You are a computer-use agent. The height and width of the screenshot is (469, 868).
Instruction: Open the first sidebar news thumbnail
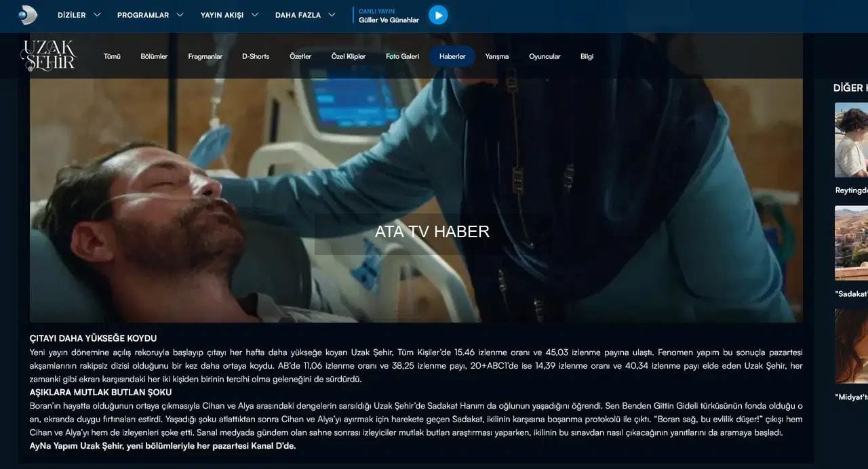[851, 140]
